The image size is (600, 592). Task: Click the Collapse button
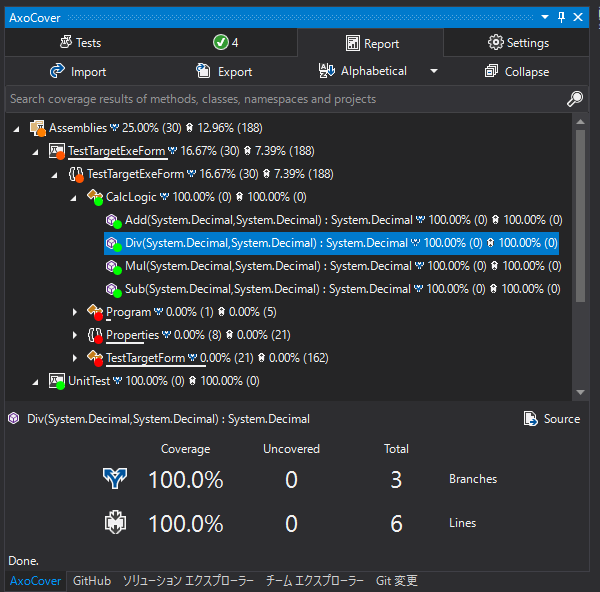(517, 72)
